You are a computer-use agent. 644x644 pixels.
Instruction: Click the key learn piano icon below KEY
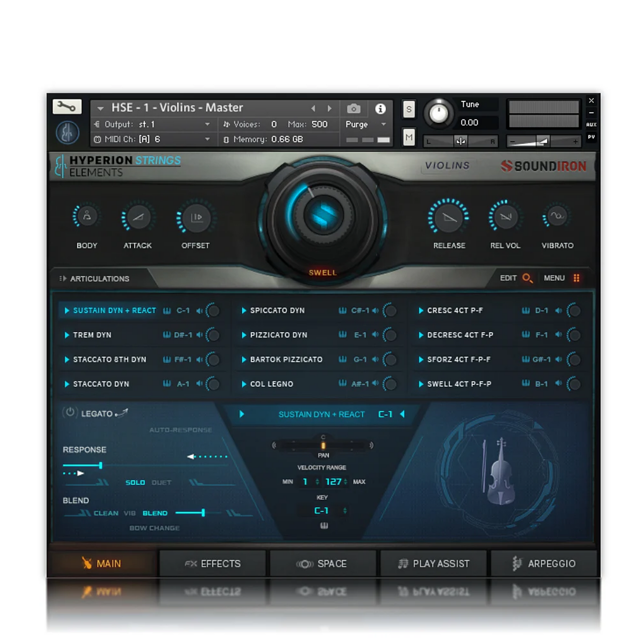[324, 526]
